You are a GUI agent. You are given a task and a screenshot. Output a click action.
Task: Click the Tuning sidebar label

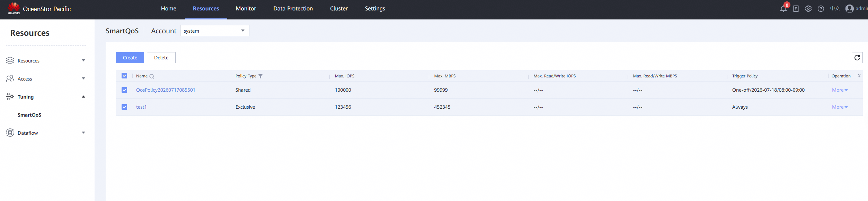pos(26,97)
